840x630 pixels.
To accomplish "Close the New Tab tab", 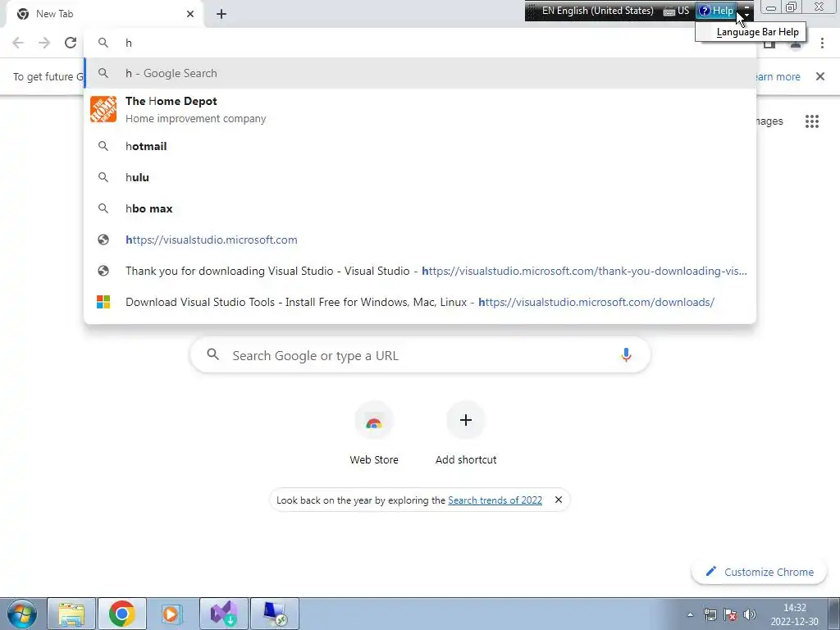I will (190, 14).
